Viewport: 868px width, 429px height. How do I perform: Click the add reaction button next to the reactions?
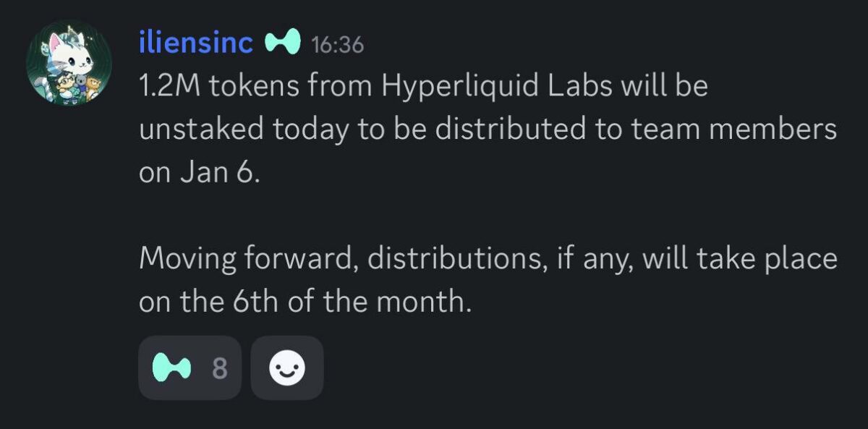[x=287, y=368]
